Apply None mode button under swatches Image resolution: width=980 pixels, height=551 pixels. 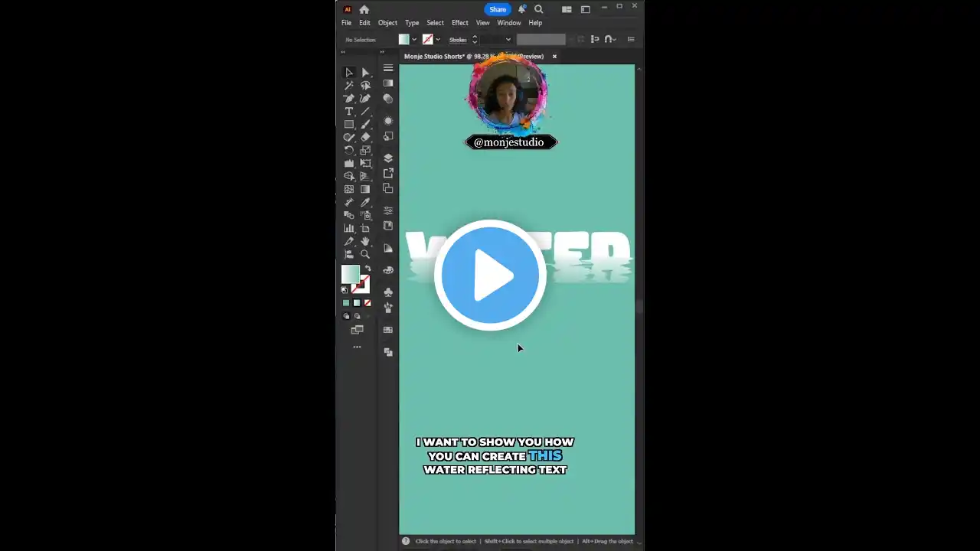point(367,303)
